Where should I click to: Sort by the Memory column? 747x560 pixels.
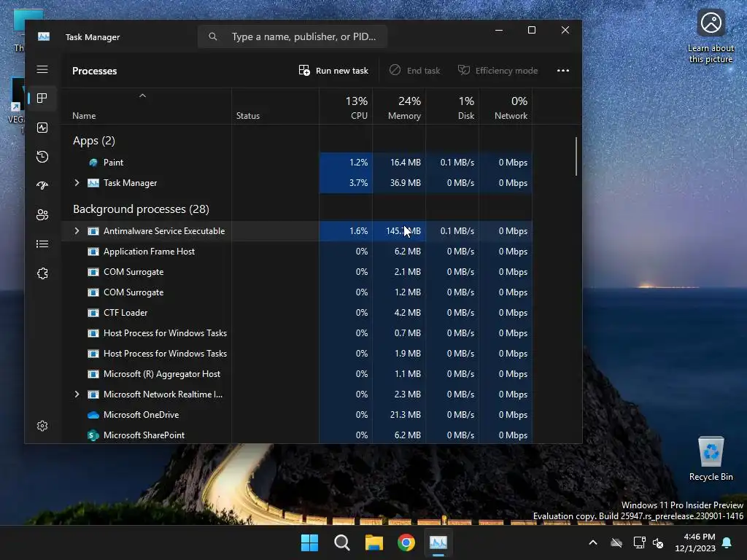399,108
